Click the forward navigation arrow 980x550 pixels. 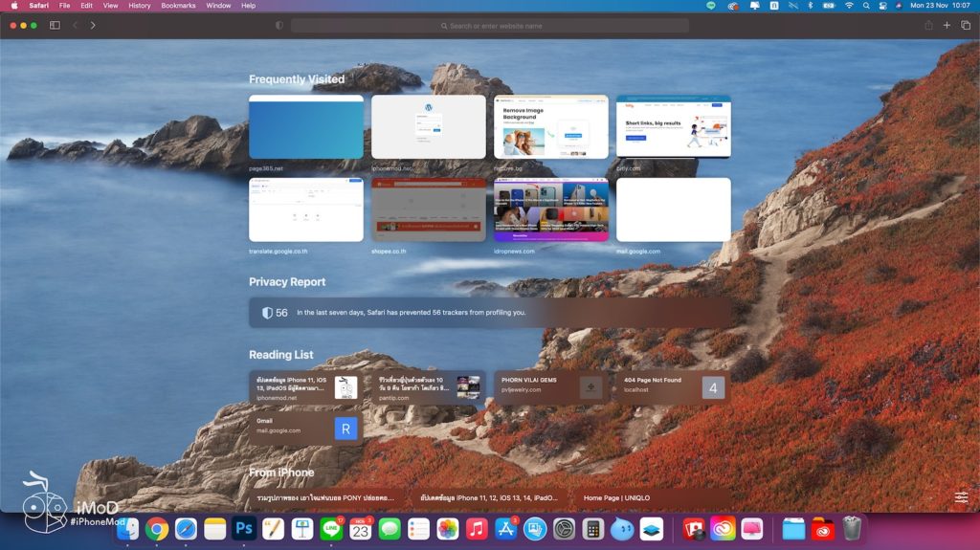pyautogui.click(x=93, y=25)
